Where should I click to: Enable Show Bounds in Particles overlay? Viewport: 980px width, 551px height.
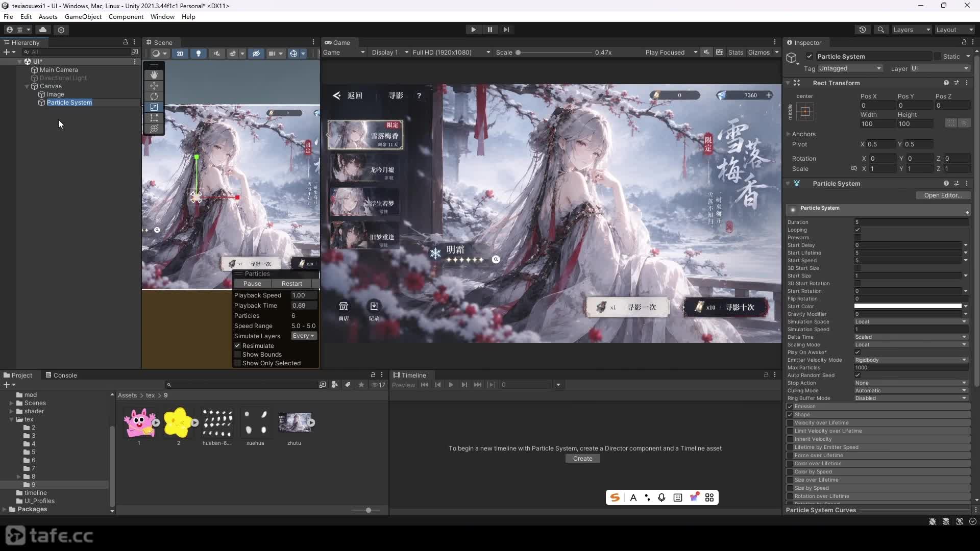tap(237, 355)
